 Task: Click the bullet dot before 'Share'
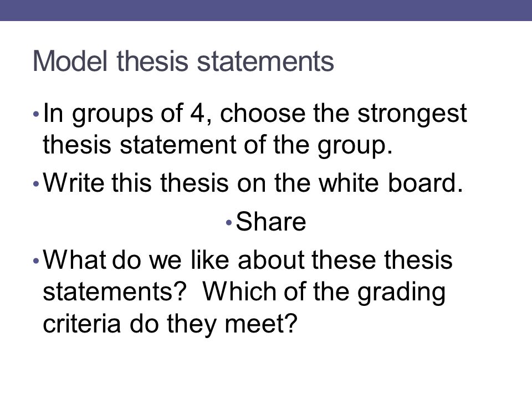[x=229, y=223]
